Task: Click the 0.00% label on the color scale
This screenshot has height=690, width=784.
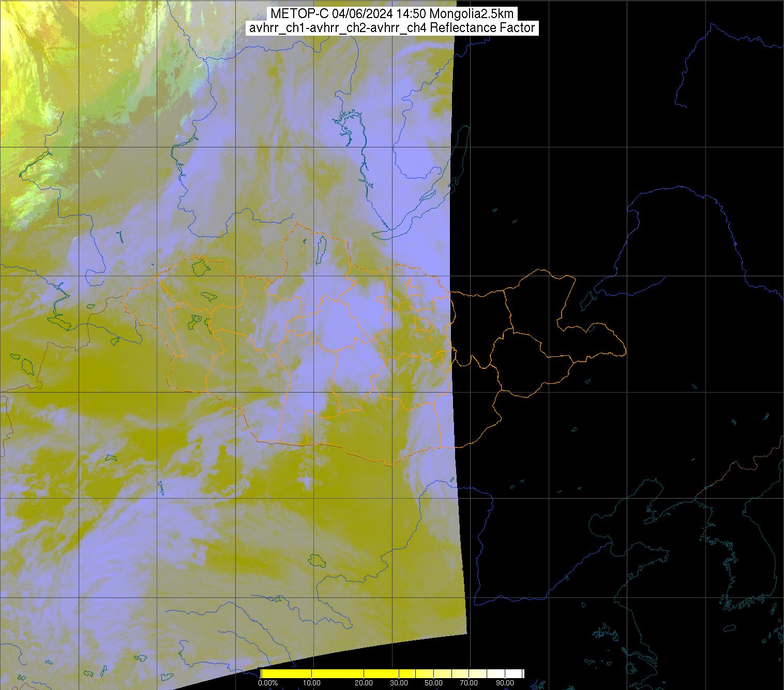Action: 268,683
